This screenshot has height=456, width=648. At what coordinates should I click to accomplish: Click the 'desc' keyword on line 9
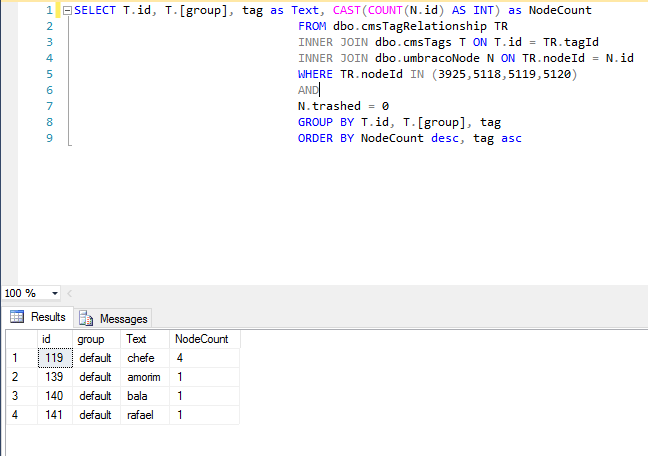[x=445, y=138]
